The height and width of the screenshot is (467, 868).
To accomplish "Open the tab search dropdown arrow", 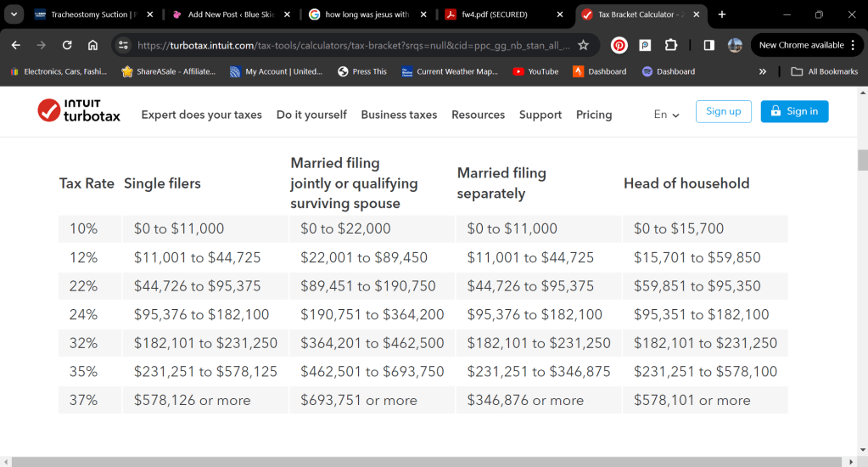I will 14,14.
